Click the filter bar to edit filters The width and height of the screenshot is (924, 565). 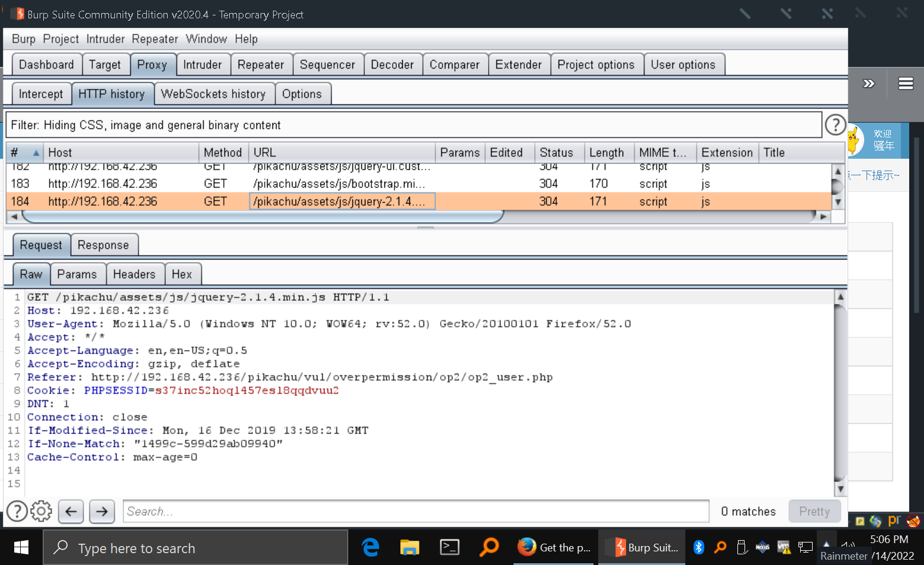point(414,125)
